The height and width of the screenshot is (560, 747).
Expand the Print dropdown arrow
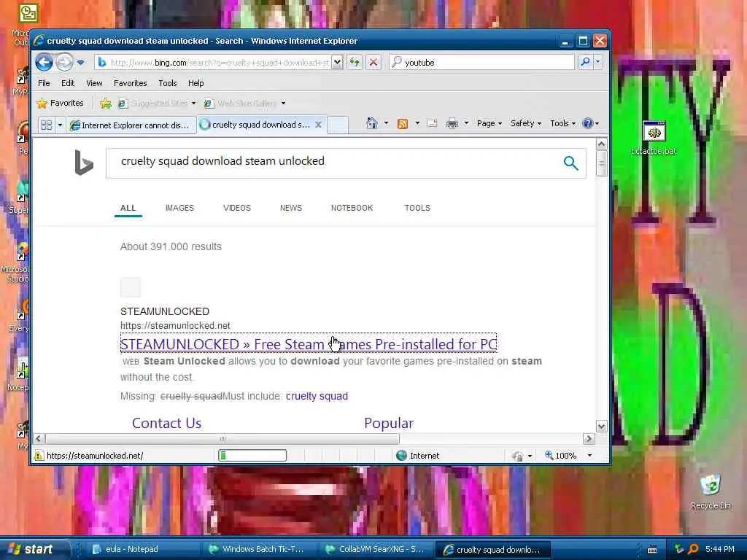point(466,124)
